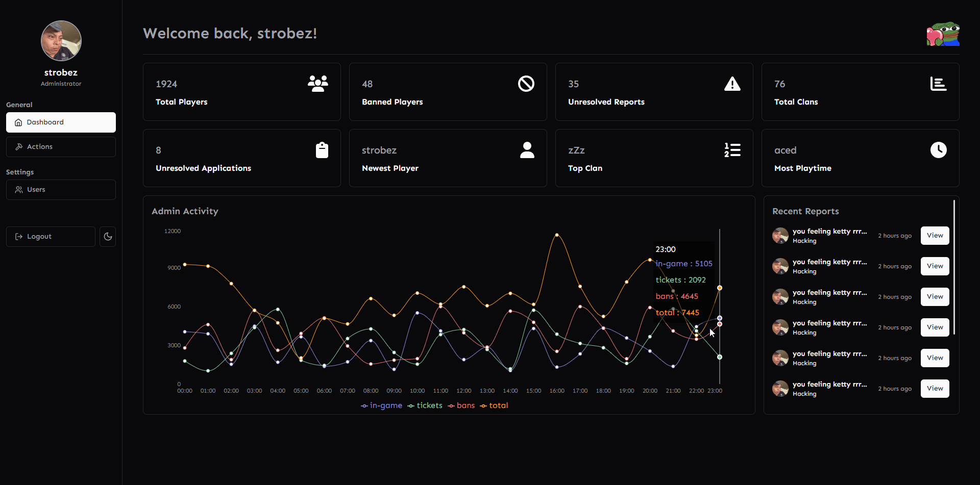Click the 8 Unresolved Applications value
980x485 pixels.
coord(158,150)
